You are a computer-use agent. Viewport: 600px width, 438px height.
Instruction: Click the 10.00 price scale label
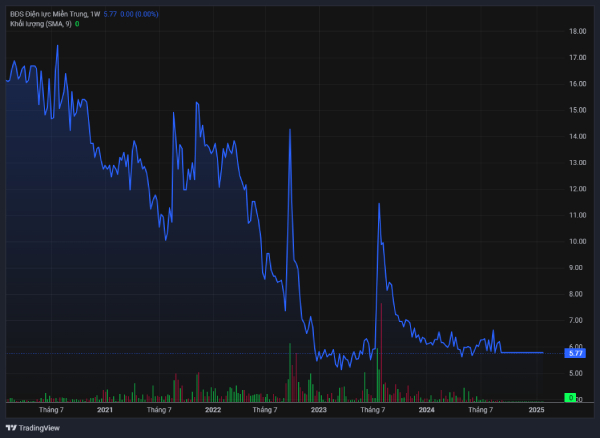click(x=576, y=241)
